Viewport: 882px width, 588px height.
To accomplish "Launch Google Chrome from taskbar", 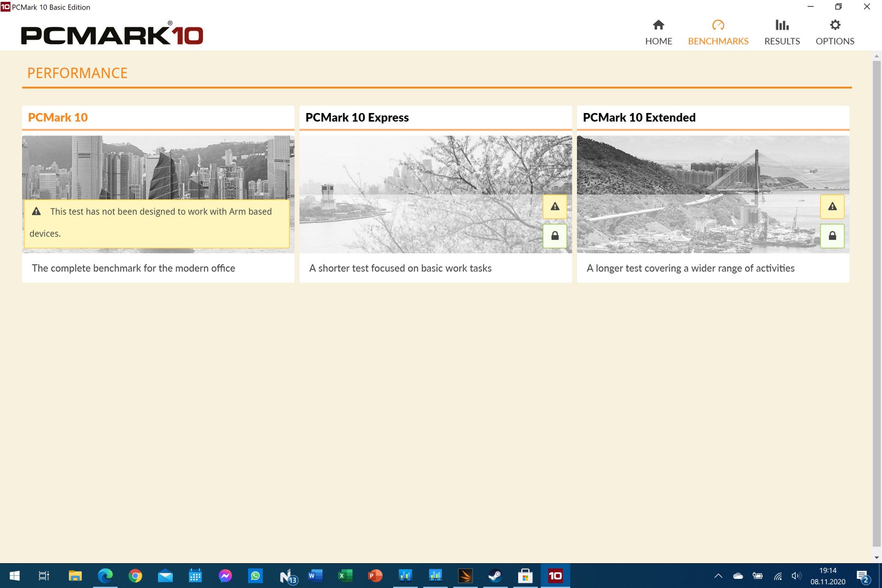I will pos(135,576).
